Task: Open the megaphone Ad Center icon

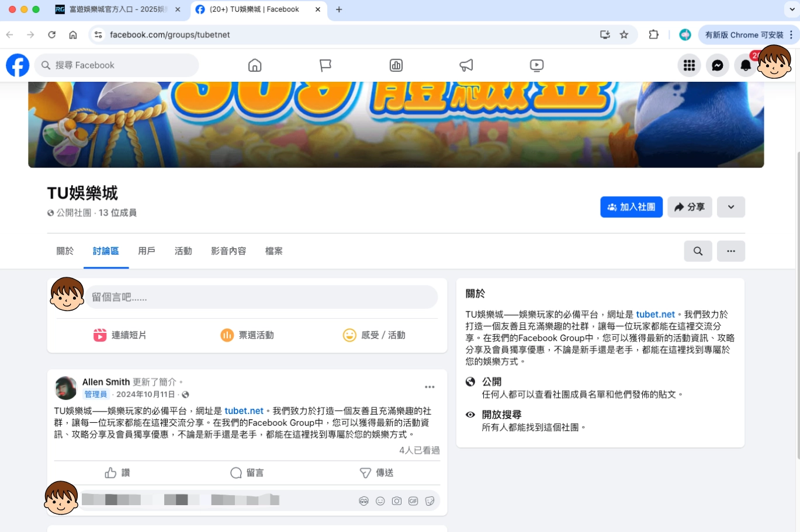Action: click(466, 65)
